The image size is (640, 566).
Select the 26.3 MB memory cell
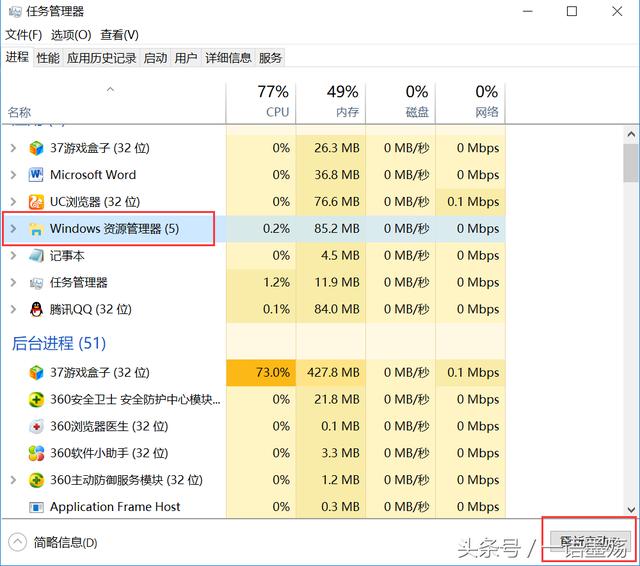tap(331, 148)
